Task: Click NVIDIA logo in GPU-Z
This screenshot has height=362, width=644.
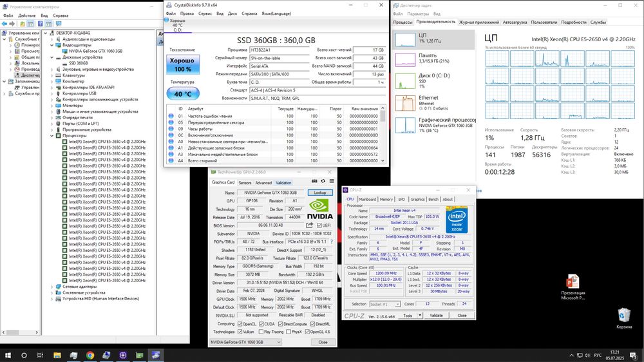Action: click(320, 209)
